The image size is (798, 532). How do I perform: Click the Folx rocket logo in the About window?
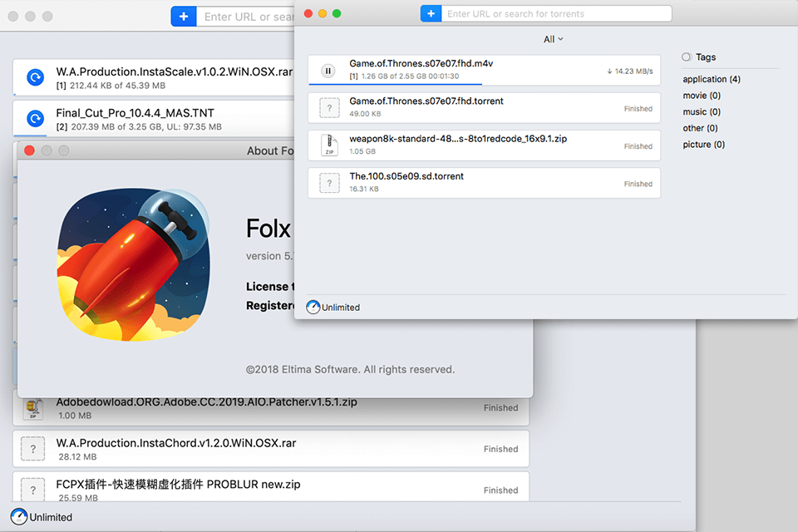tap(133, 264)
